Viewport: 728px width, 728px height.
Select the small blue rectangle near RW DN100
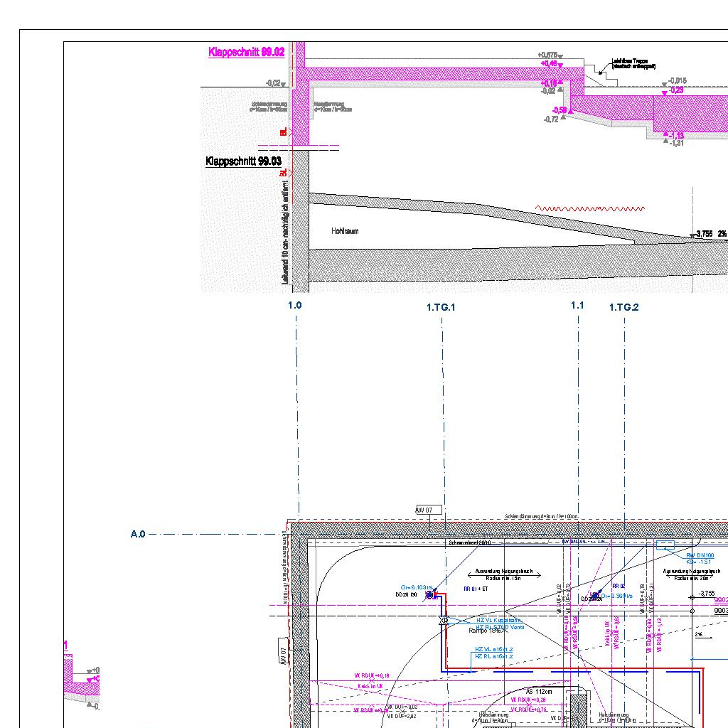pos(665,546)
